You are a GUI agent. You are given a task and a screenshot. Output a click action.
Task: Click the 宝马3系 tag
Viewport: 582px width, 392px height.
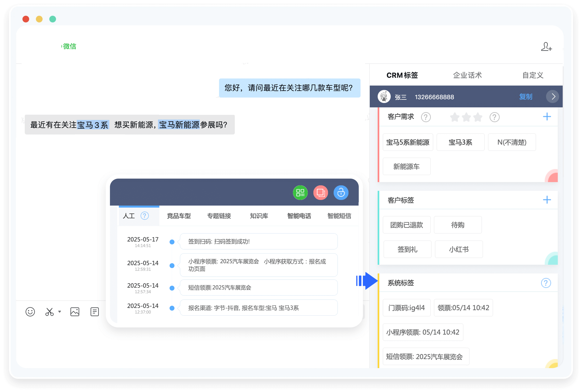(460, 142)
